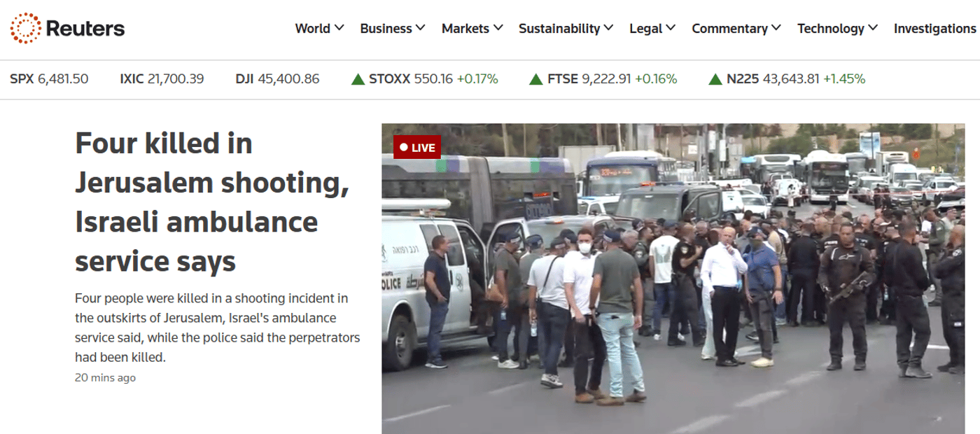Image resolution: width=980 pixels, height=434 pixels.
Task: Click the STOXX green up-arrow indicator
Action: coord(358,79)
